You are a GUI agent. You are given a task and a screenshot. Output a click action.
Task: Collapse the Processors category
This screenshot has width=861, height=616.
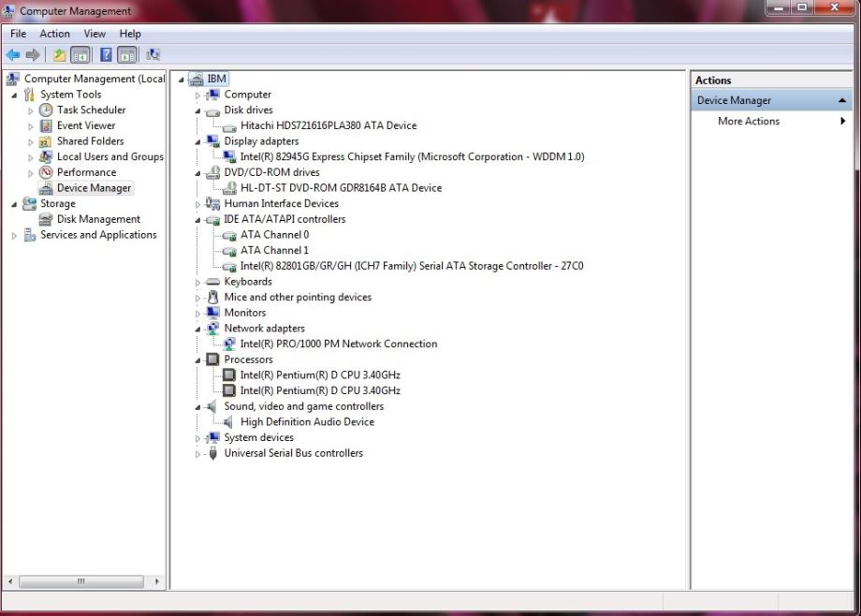coord(197,359)
